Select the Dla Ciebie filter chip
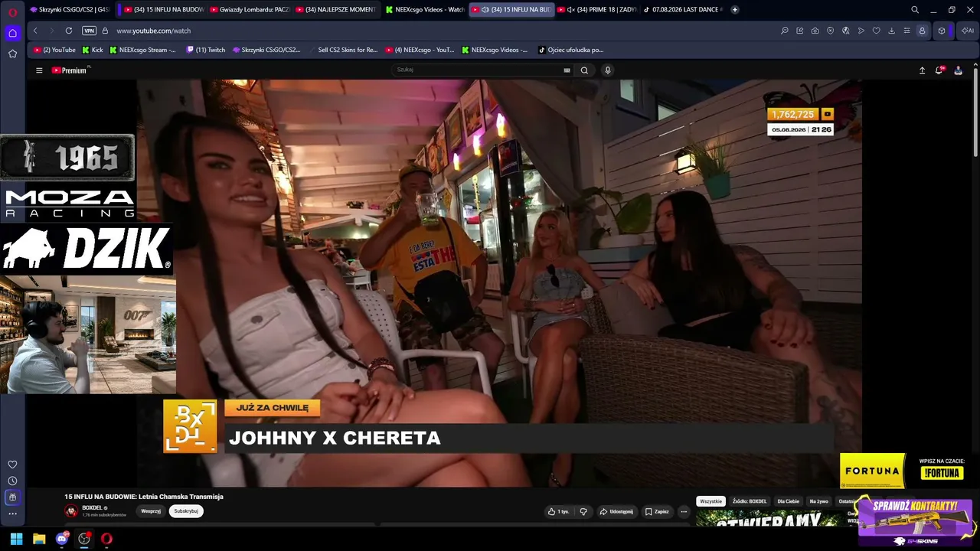 pos(789,501)
